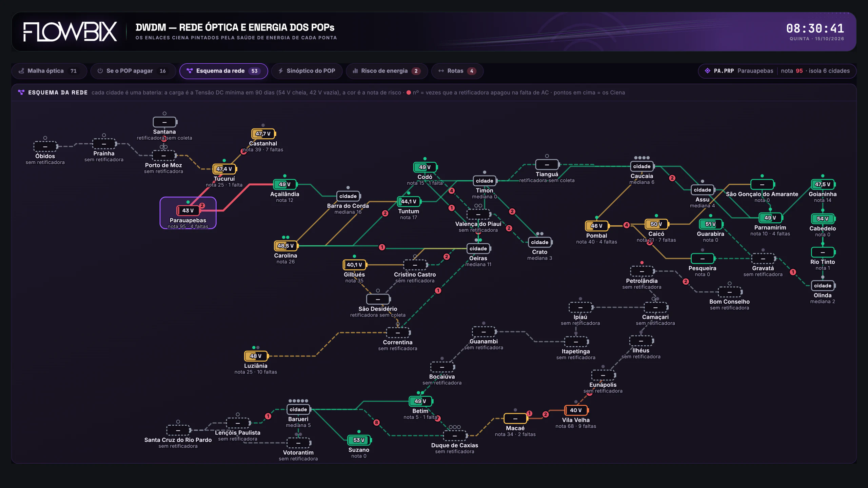This screenshot has height=488, width=868.
Task: Select the Gilbués 40,1 V battery icon
Action: click(354, 265)
